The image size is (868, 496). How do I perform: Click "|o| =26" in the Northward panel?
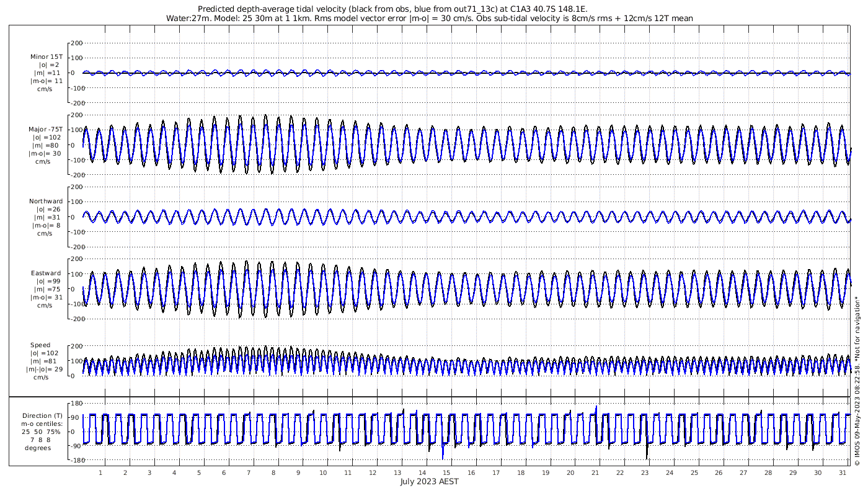click(47, 210)
